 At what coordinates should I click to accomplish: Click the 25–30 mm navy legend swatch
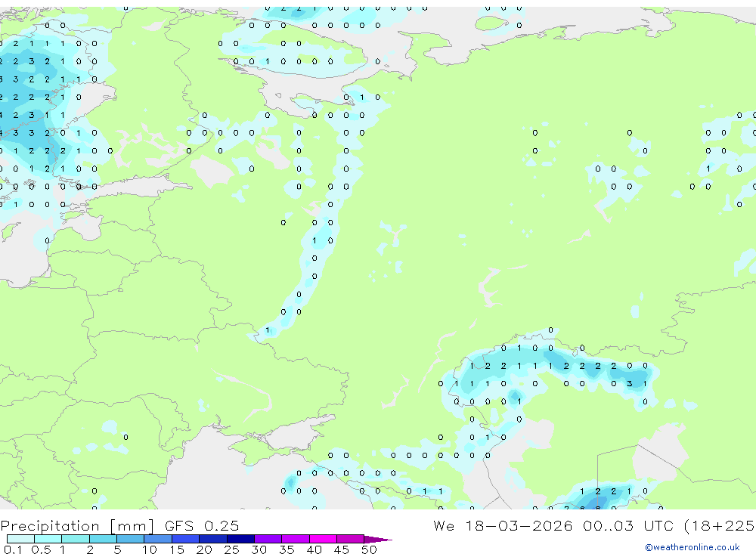240,539
